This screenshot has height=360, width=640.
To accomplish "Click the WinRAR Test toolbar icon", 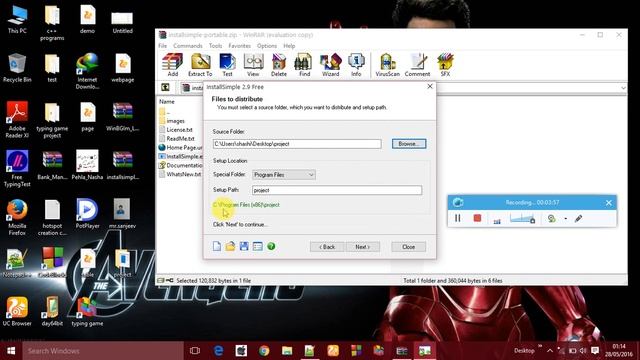I will tap(227, 65).
